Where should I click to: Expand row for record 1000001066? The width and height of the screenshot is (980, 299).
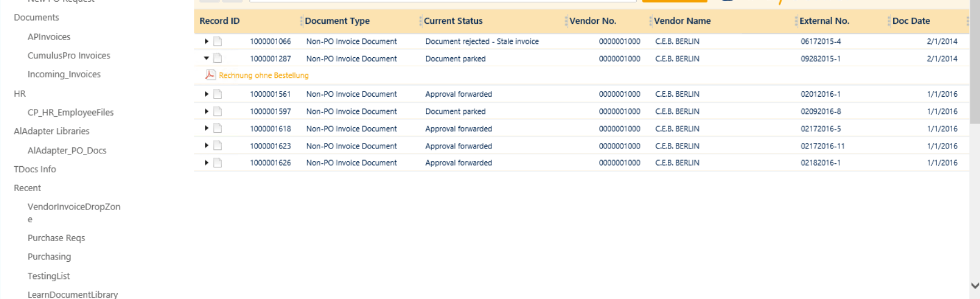pos(206,41)
